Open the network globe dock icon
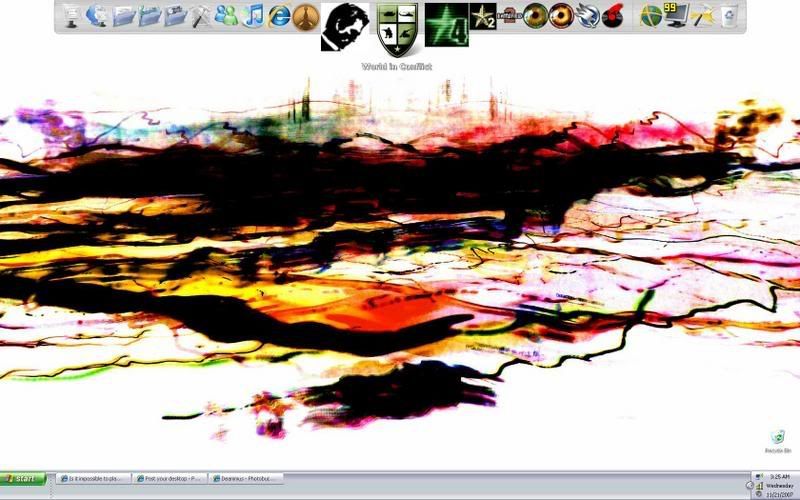800x500 pixels. tap(97, 15)
